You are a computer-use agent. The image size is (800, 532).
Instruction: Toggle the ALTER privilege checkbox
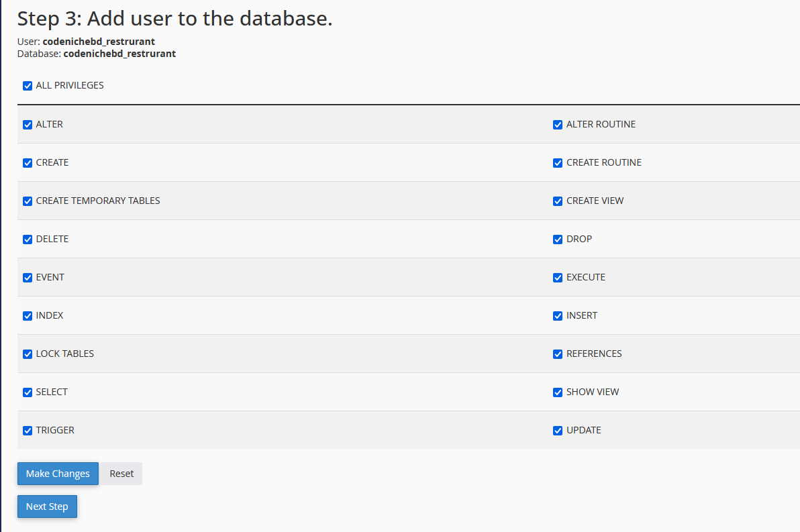pos(28,125)
